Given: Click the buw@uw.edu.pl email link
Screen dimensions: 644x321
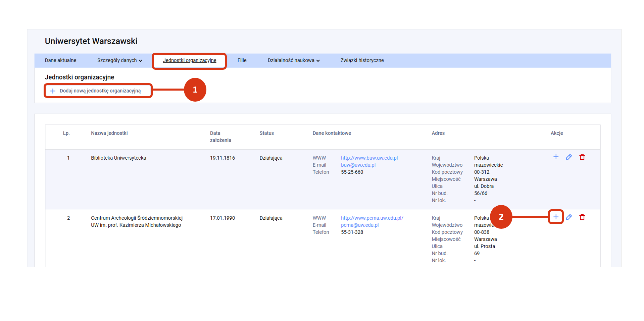Looking at the screenshot, I should click(x=358, y=165).
